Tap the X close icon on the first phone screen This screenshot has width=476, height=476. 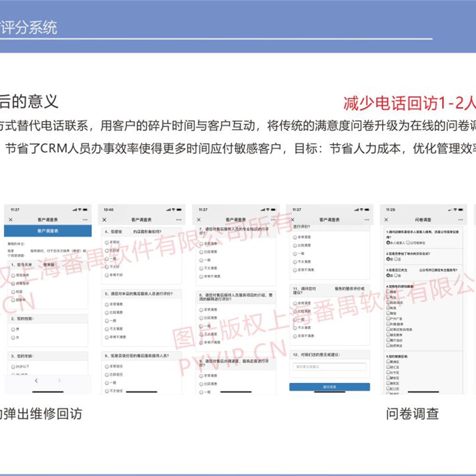click(11, 220)
